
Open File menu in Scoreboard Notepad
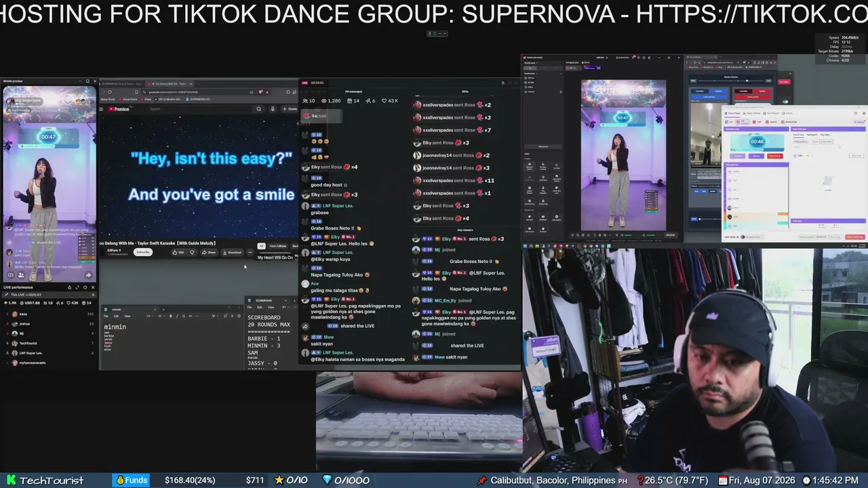click(x=250, y=307)
